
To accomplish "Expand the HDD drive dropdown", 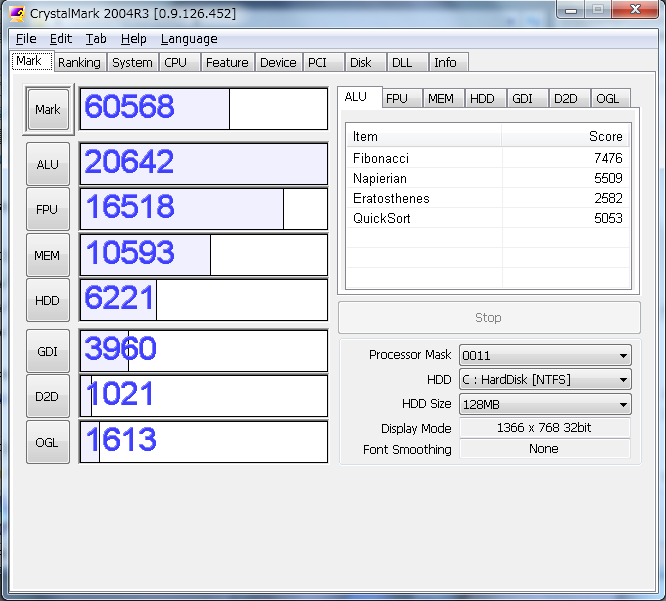I will pyautogui.click(x=545, y=379).
